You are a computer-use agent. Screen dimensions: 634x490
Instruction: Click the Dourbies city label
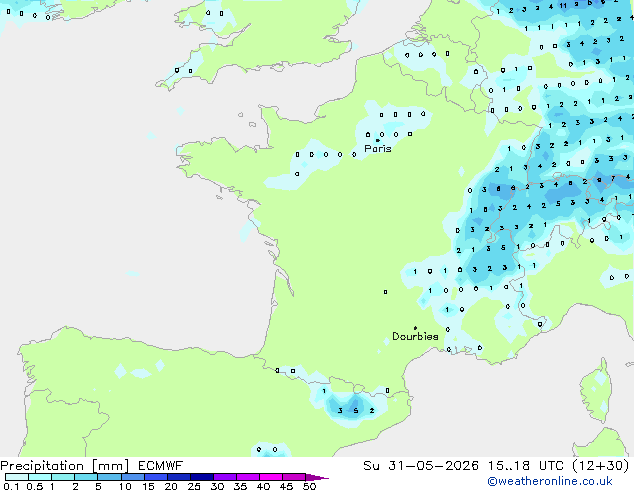[415, 336]
